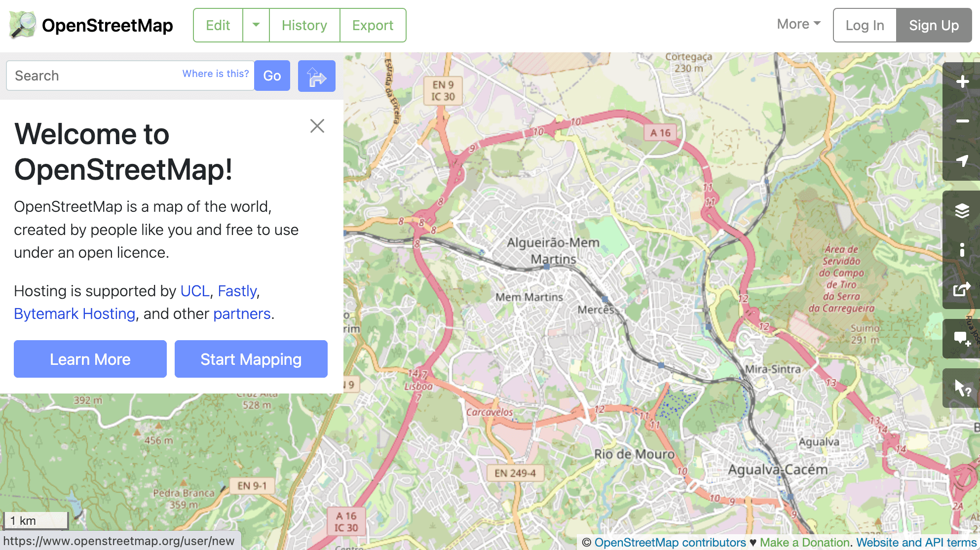Open the Fastly link
This screenshot has width=980, height=550.
(237, 291)
